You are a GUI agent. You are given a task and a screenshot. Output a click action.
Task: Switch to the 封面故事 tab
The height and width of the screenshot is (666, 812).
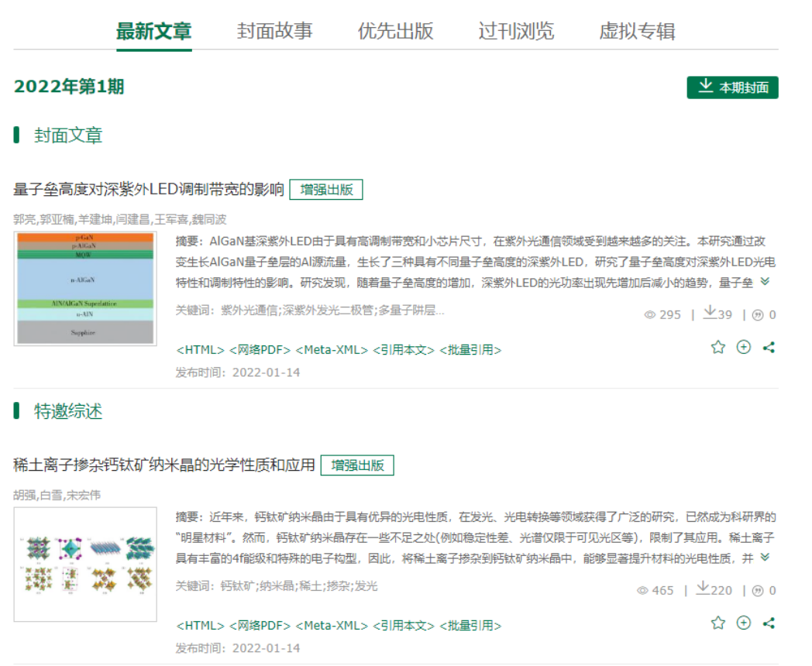(x=274, y=31)
